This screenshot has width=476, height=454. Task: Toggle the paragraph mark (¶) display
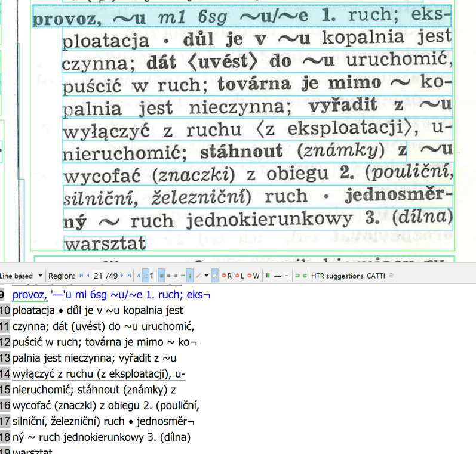(151, 276)
